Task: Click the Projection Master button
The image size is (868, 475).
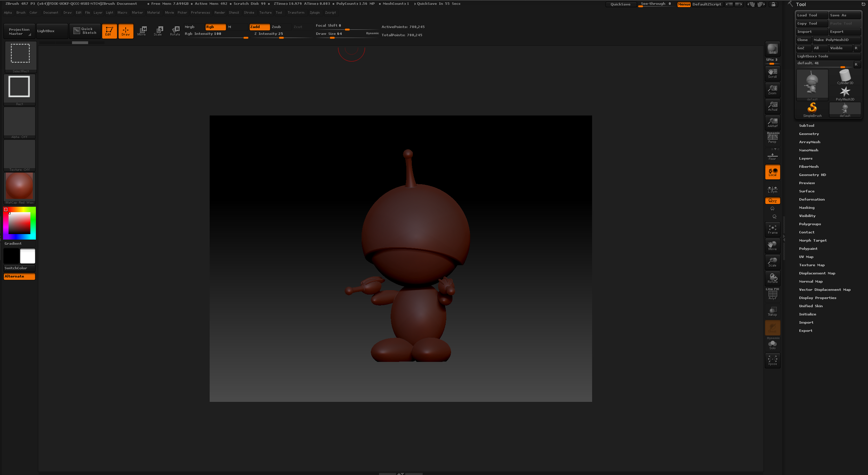Action: (19, 31)
